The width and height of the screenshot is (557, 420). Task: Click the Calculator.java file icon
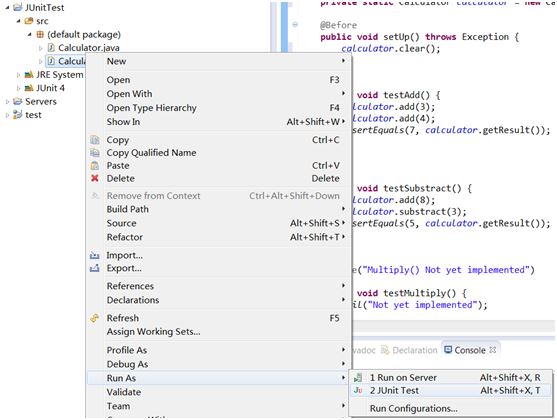[51, 48]
